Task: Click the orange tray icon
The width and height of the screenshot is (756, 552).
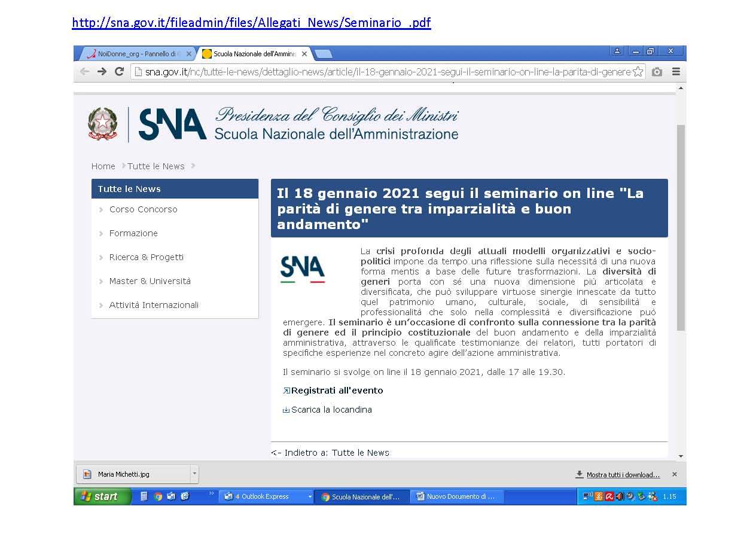Action: coord(599,496)
